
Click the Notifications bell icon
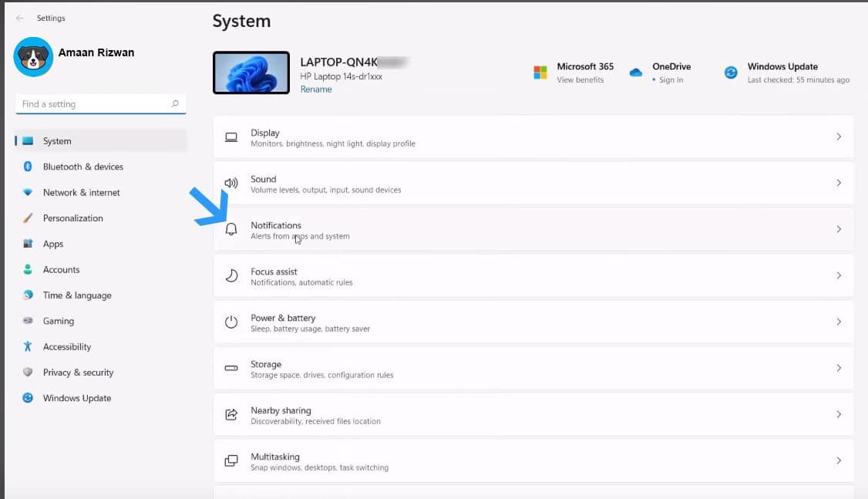(x=231, y=229)
